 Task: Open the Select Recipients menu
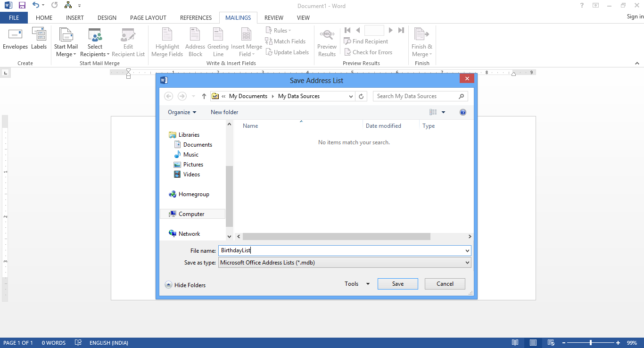point(95,42)
